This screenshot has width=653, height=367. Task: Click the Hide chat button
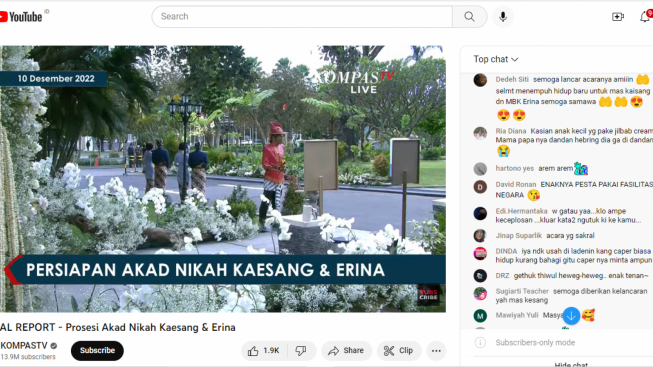[571, 365]
